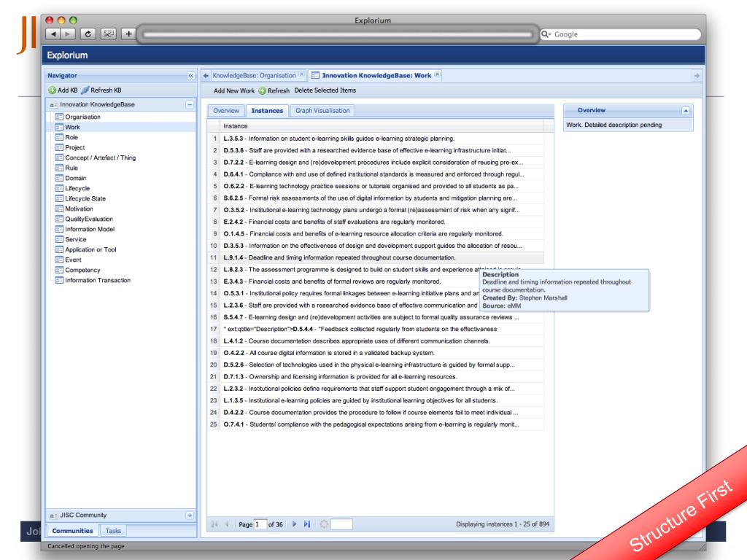This screenshot has width=747, height=560.
Task: Close the Innovation KnowledgeBase: Work tab
Action: (437, 75)
